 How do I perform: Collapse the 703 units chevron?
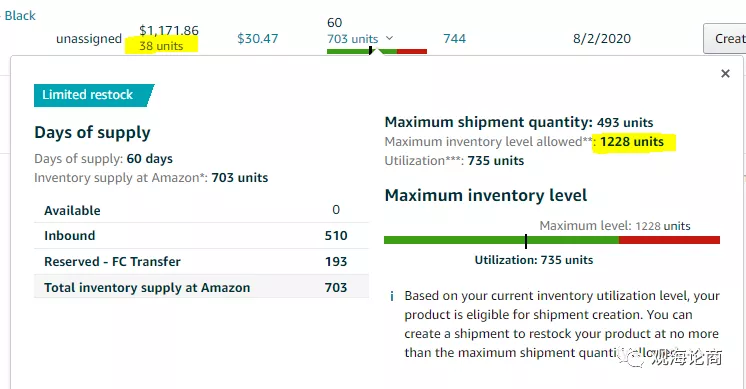point(390,38)
